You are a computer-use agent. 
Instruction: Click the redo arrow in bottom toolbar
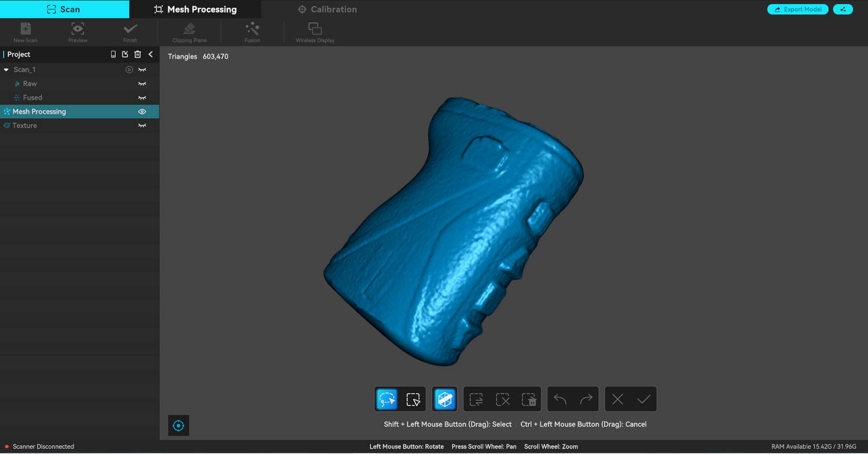[586, 399]
